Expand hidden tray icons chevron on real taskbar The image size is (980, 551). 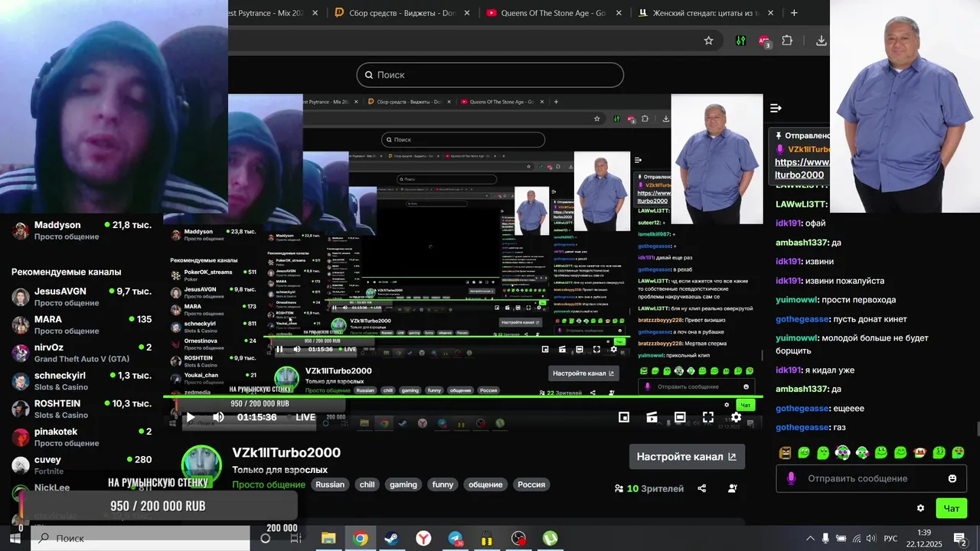(810, 538)
